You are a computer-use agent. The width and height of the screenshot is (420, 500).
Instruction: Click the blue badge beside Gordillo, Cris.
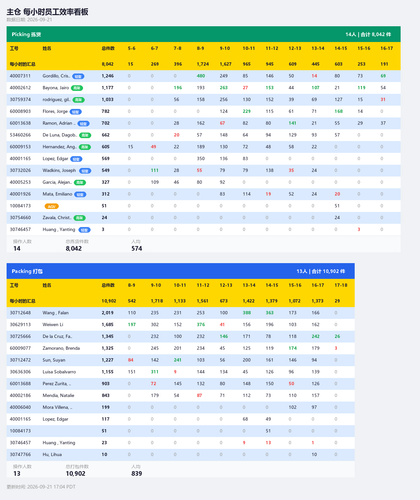pos(78,76)
